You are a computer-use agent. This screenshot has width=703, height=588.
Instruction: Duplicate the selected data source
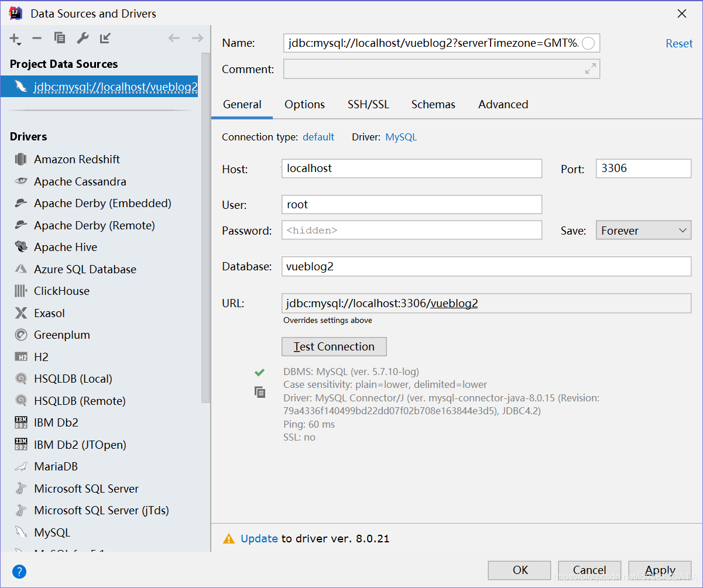(59, 38)
